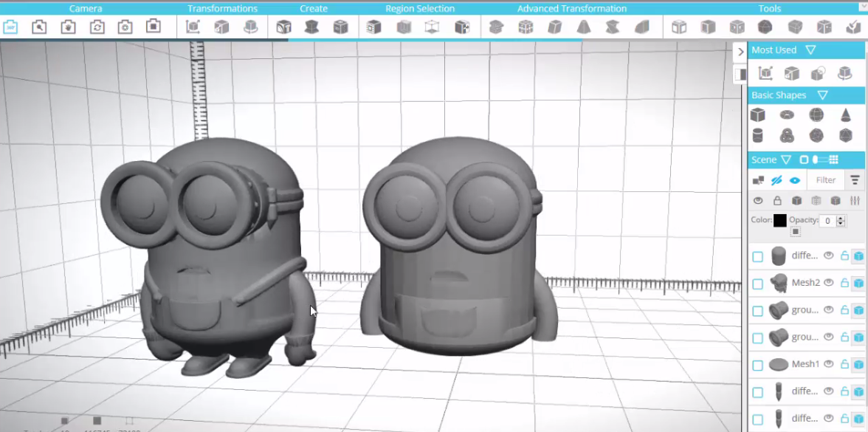This screenshot has width=868, height=432.
Task: Select the Move tool in Transformations toolbar
Action: pos(193,27)
